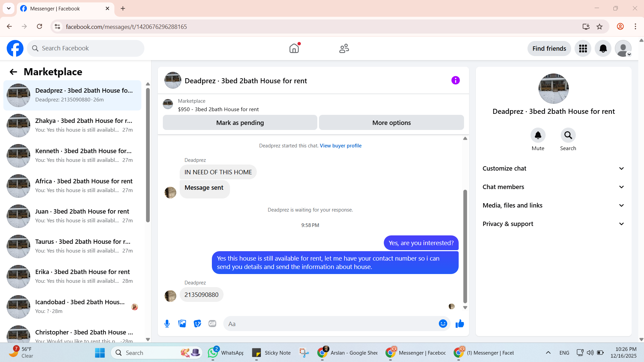
Task: Click the Search Facebook field
Action: [86, 48]
